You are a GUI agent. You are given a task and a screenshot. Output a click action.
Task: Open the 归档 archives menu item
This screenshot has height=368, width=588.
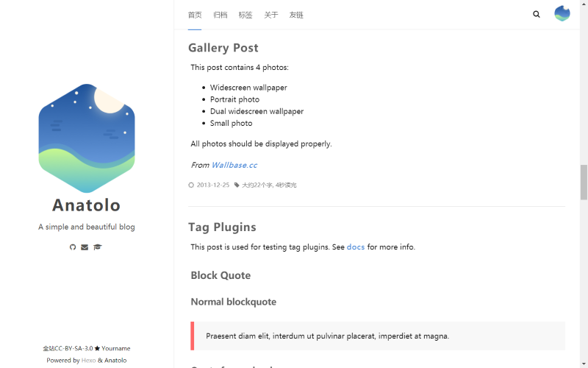(220, 15)
